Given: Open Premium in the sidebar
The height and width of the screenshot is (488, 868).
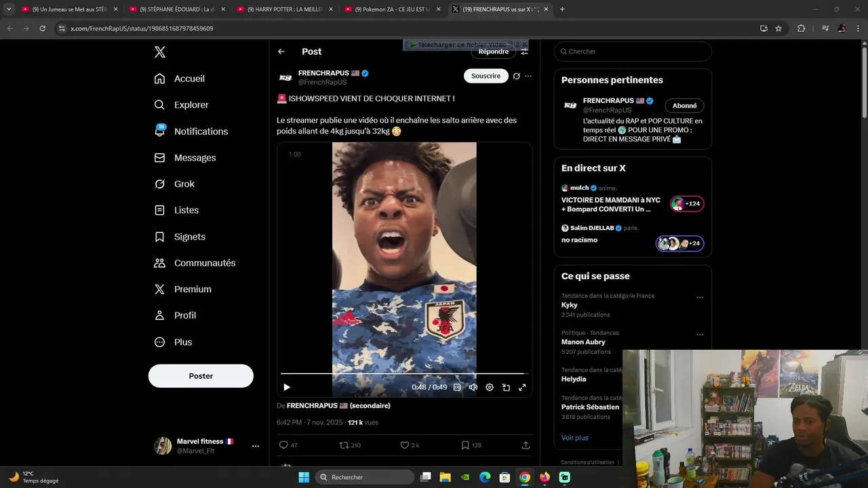Looking at the screenshot, I should point(182,289).
